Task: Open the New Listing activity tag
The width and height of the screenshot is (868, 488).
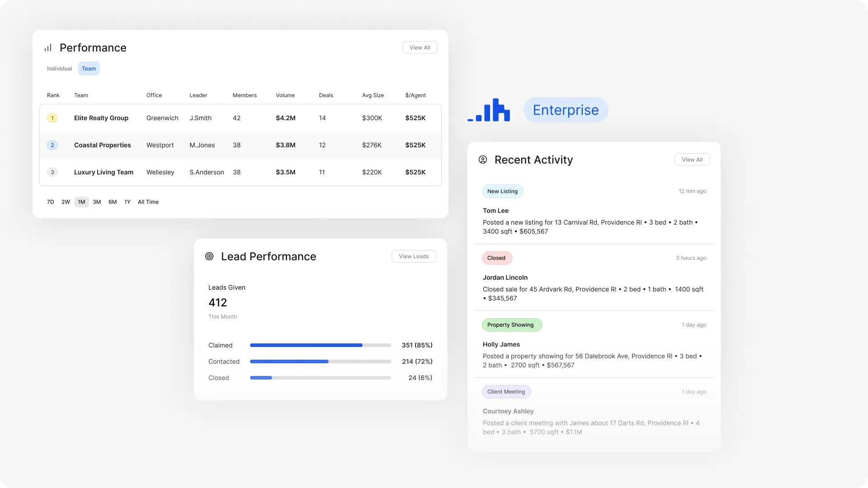Action: 502,191
